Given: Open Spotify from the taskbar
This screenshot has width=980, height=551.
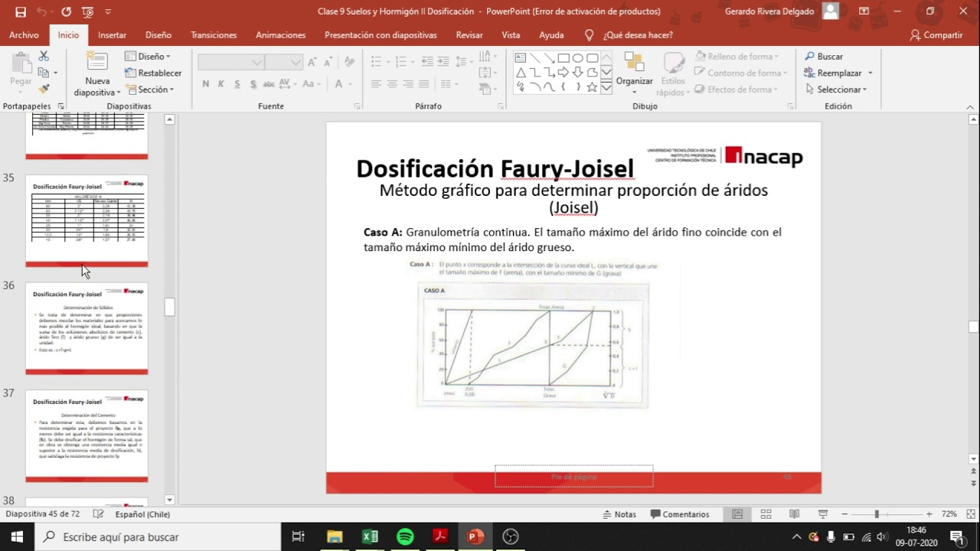Looking at the screenshot, I should [405, 536].
